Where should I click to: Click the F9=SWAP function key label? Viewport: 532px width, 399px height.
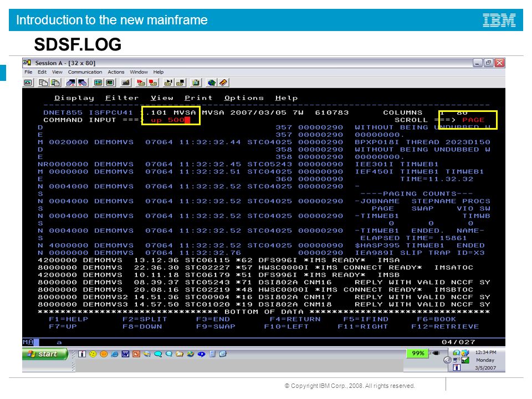tap(216, 327)
